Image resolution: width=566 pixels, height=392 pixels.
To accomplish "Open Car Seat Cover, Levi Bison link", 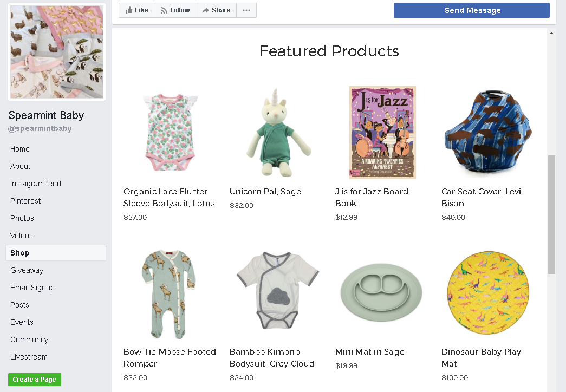I will [481, 198].
